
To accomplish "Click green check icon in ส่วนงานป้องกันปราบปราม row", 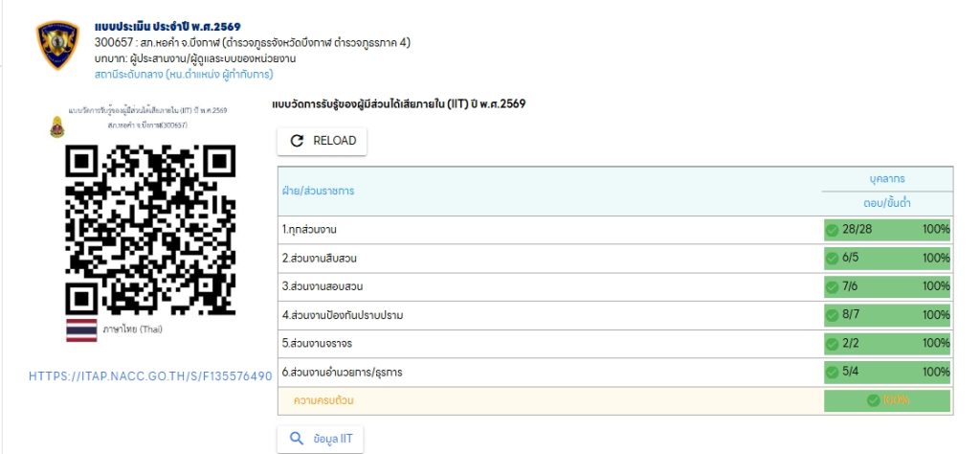I will 832,316.
